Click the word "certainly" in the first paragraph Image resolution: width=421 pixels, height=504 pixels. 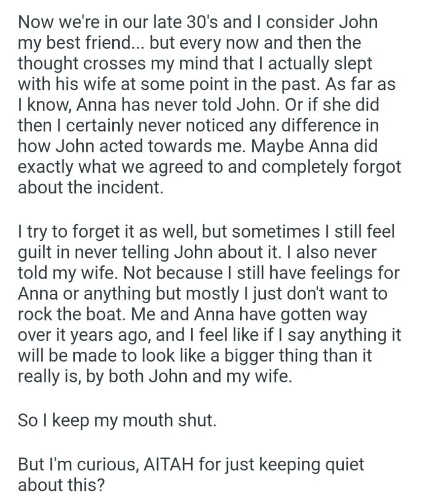(100, 126)
